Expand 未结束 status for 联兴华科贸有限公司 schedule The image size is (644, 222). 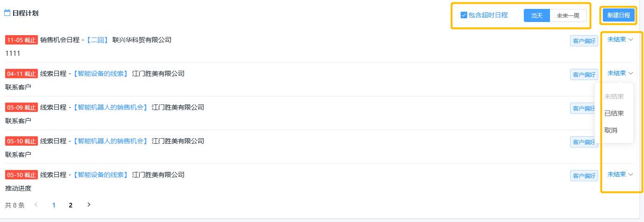620,40
